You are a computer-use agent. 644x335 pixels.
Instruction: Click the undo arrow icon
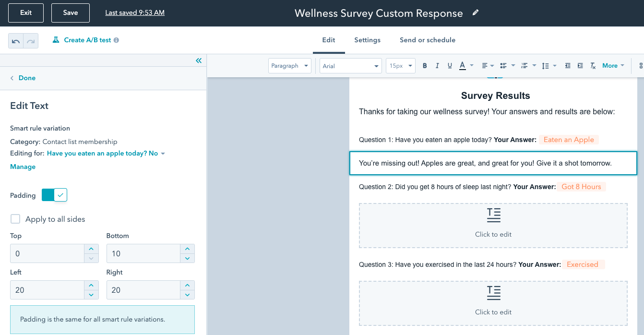tap(16, 41)
